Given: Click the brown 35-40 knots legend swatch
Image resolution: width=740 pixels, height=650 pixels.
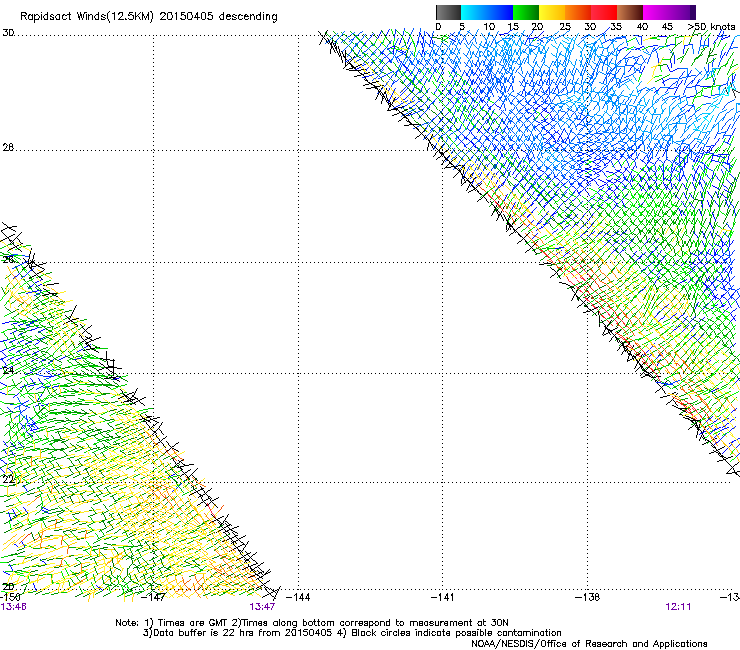Looking at the screenshot, I should tap(630, 12).
